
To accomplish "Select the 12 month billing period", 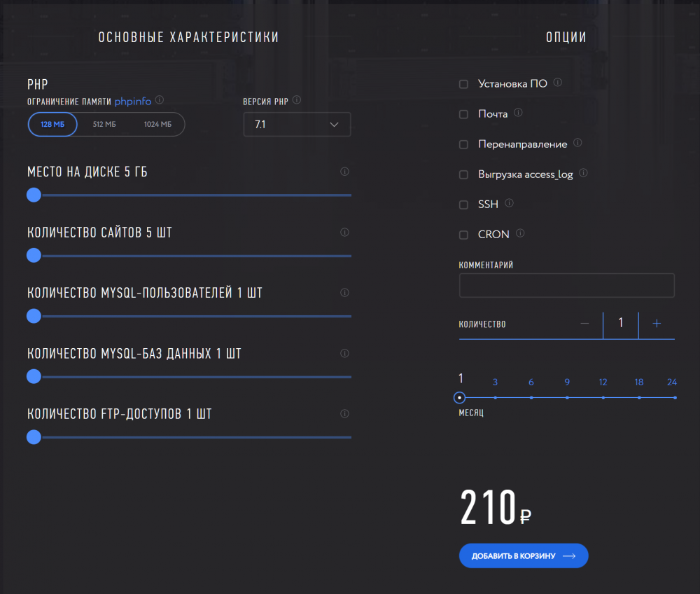I will coord(603,382).
